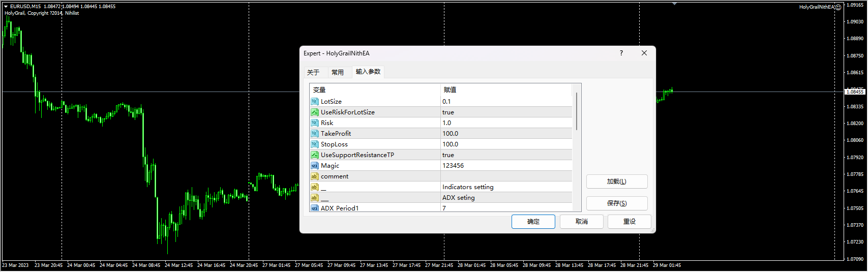Click the chart shift triangle marker at top

pos(674,4)
